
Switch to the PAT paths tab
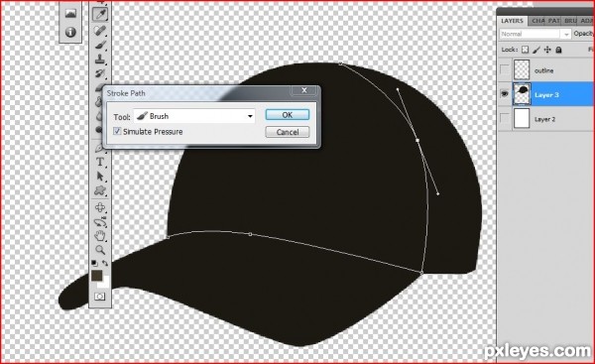click(x=554, y=21)
